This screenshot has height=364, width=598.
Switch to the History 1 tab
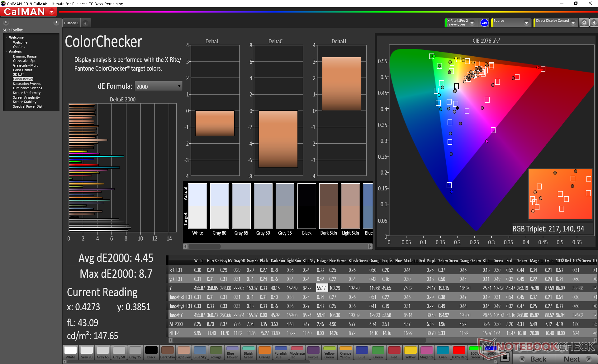point(71,23)
